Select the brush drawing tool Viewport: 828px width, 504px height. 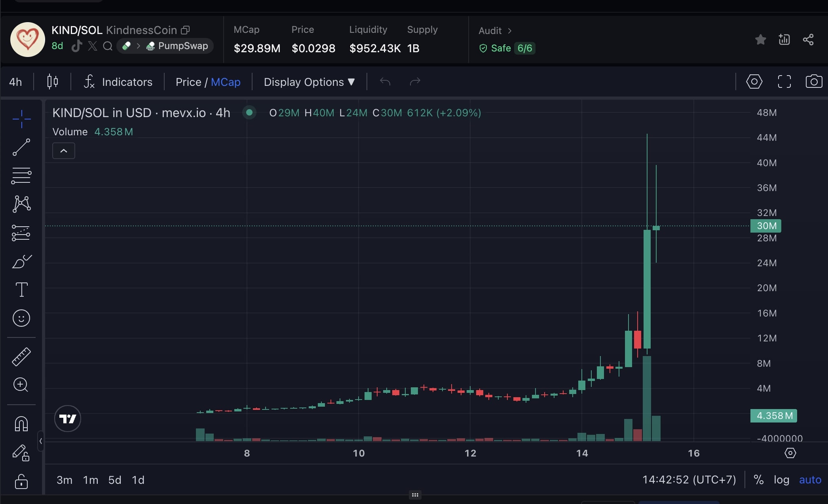[x=21, y=261]
